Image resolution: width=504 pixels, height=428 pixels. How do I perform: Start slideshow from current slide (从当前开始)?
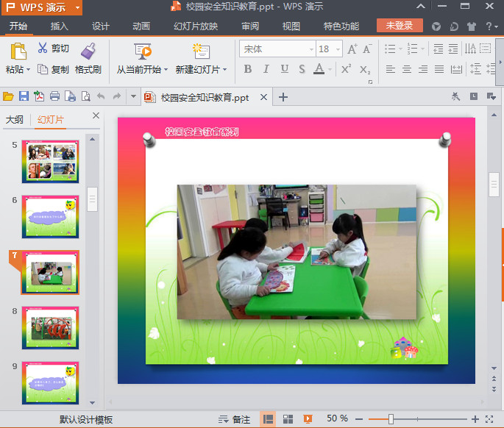[143, 51]
